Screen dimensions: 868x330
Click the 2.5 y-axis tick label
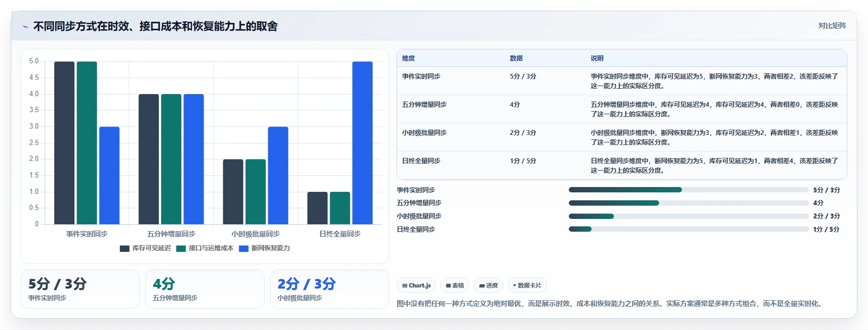click(34, 143)
